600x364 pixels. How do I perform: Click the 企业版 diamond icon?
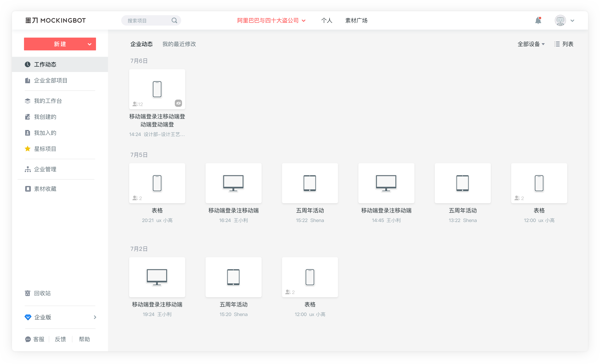click(28, 317)
